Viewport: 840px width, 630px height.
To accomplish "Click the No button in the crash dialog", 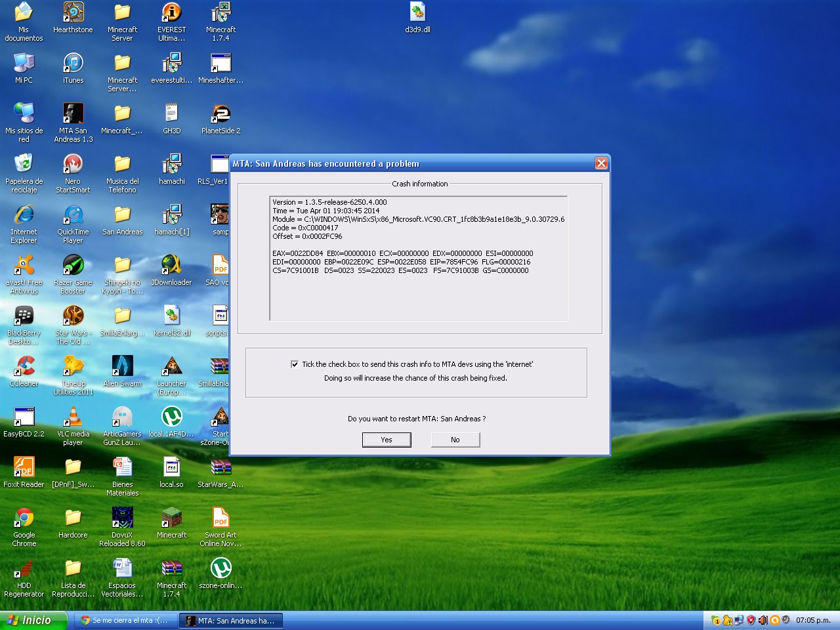I will click(x=455, y=440).
